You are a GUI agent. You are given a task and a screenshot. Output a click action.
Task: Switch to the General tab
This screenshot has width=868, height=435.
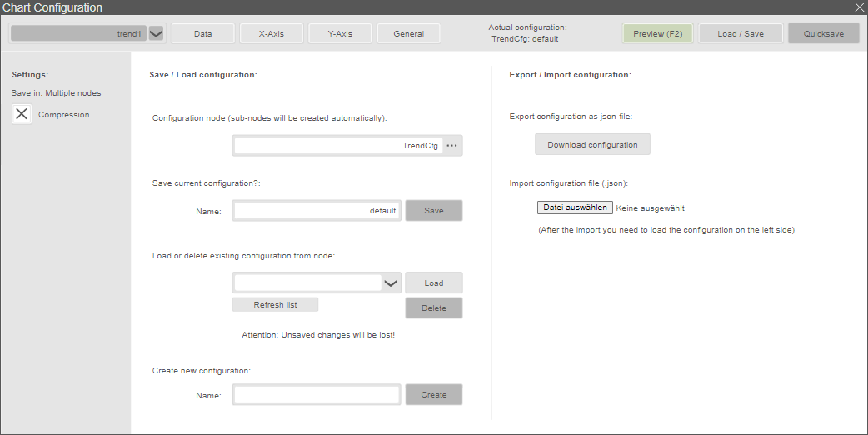[408, 34]
